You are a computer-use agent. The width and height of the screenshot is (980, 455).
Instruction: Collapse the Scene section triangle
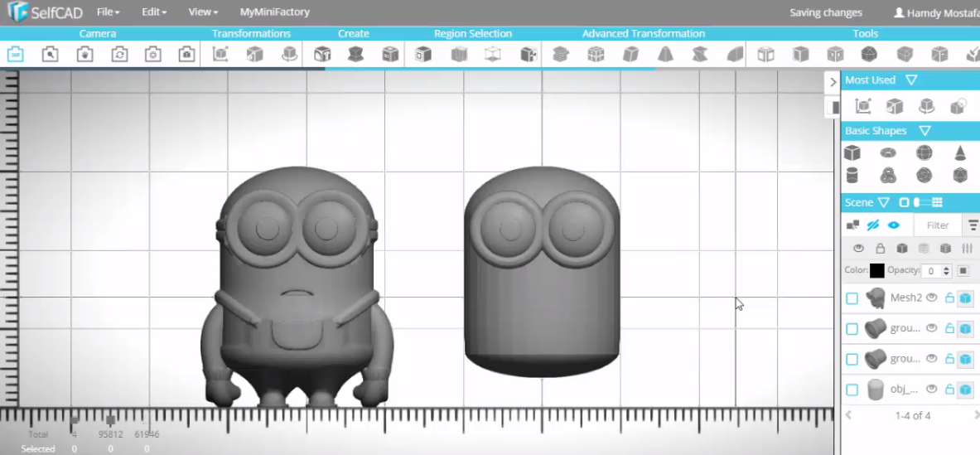pyautogui.click(x=883, y=202)
